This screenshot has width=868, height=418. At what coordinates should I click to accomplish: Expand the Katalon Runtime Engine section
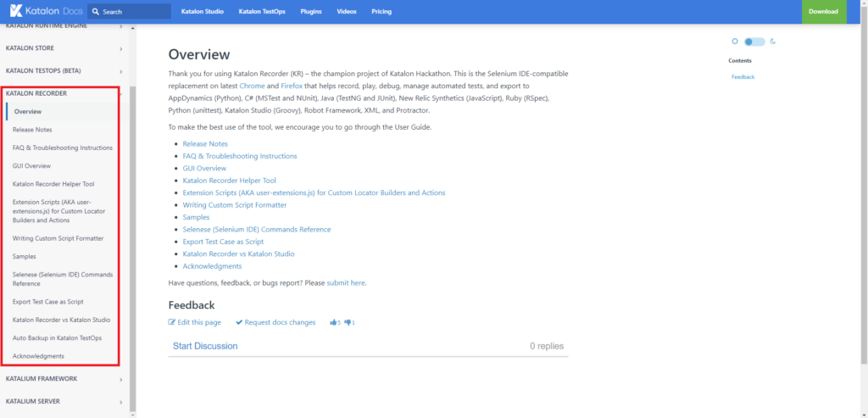pos(120,26)
